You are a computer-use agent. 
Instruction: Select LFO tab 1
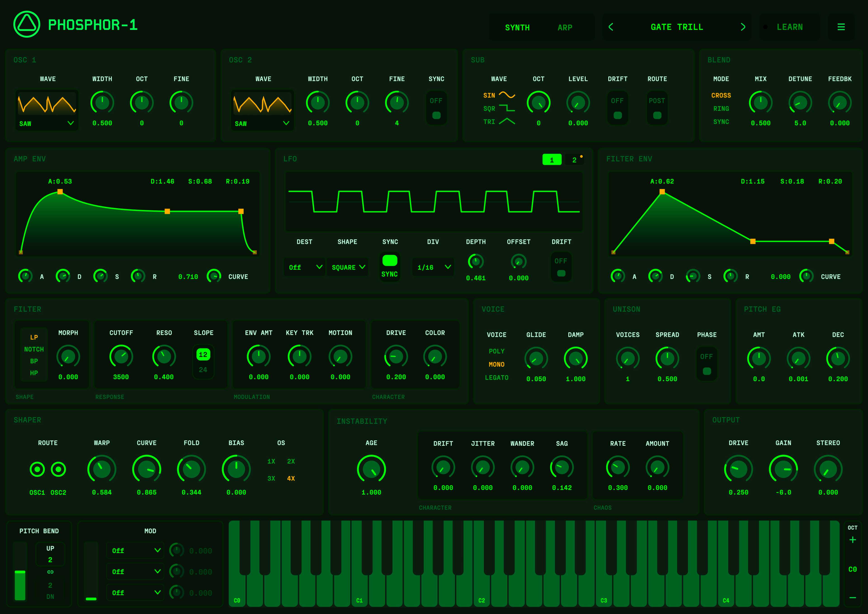[552, 160]
